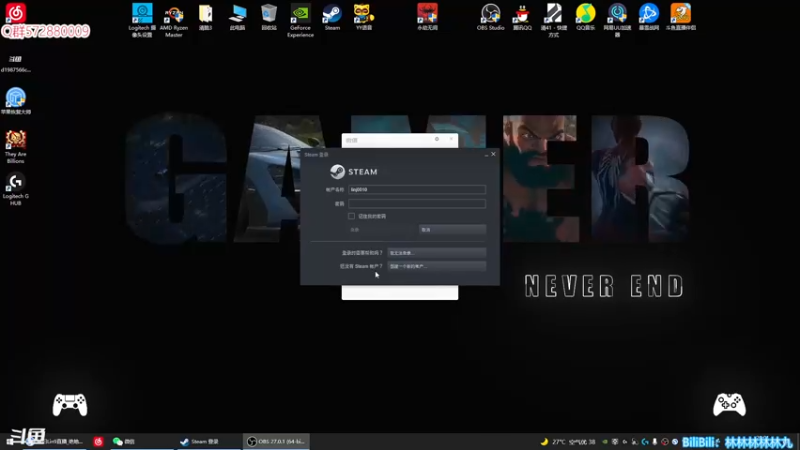Click the create a new account button

coord(437,266)
